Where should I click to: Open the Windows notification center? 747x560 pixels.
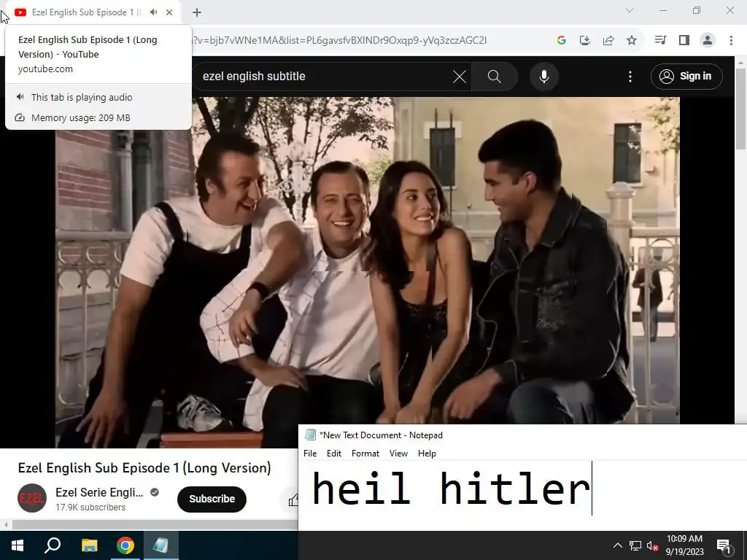[724, 545]
